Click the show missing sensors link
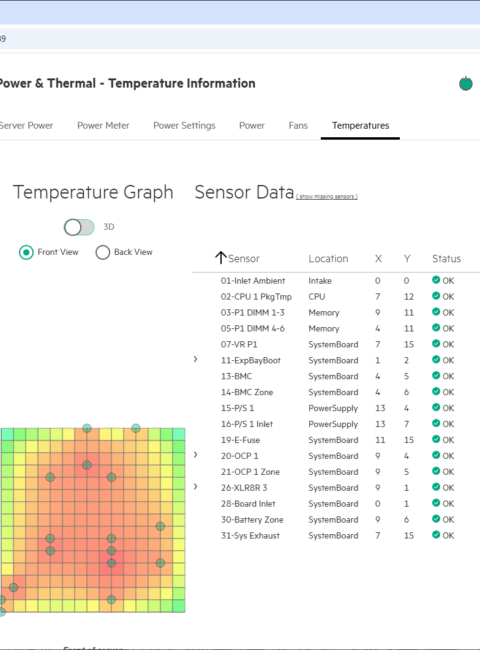Screen dimensions: 480x650 coord(327,196)
